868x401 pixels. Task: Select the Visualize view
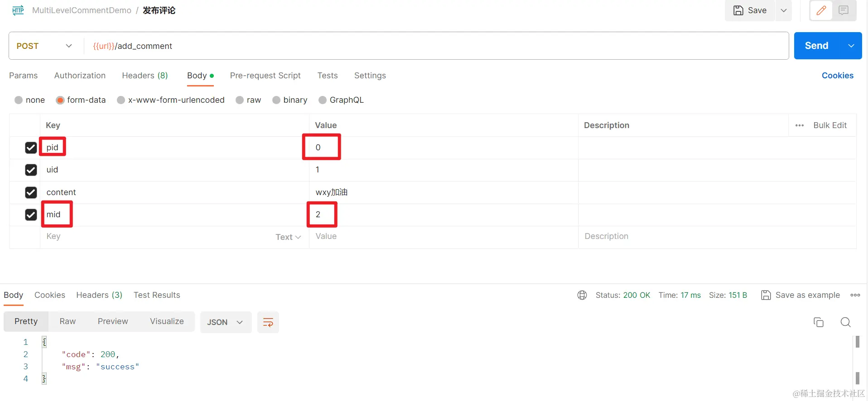click(x=167, y=321)
